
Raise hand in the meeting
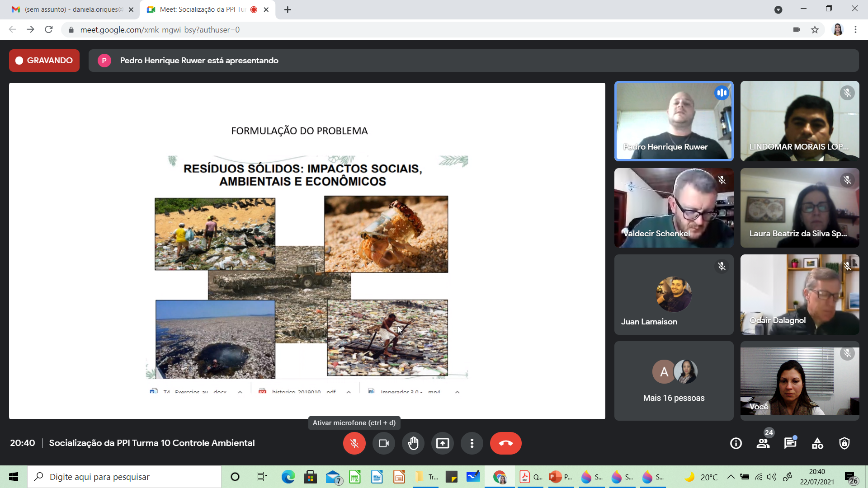pyautogui.click(x=413, y=443)
